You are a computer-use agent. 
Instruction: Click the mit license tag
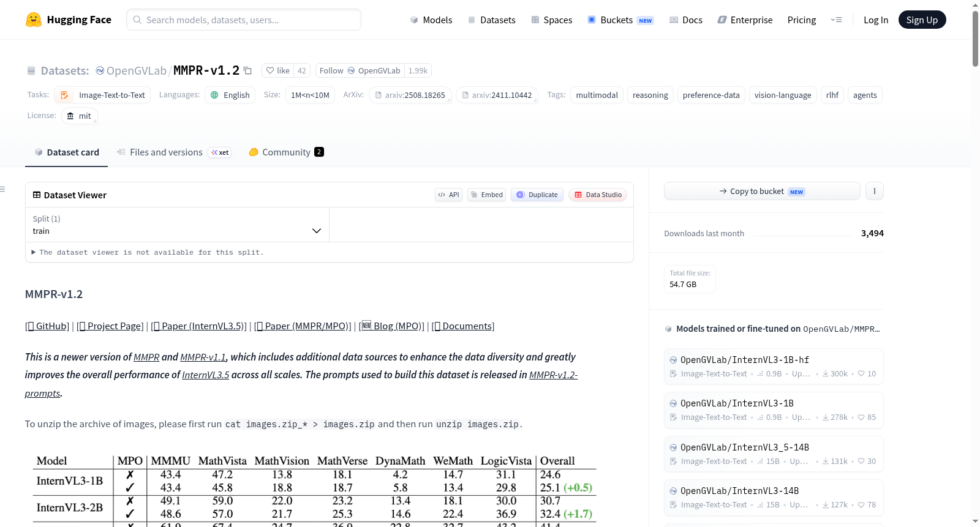pyautogui.click(x=79, y=116)
